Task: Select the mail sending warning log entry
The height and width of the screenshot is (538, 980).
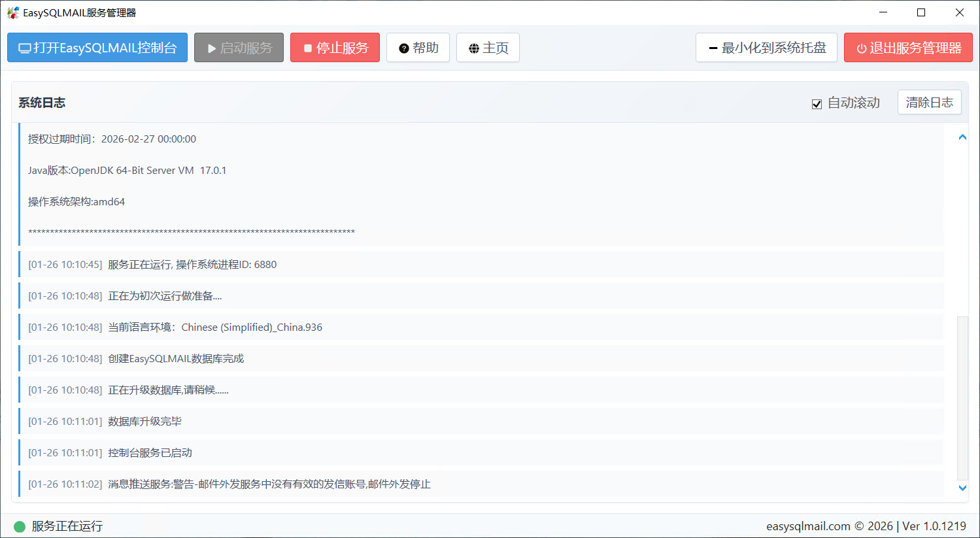Action: coord(269,484)
